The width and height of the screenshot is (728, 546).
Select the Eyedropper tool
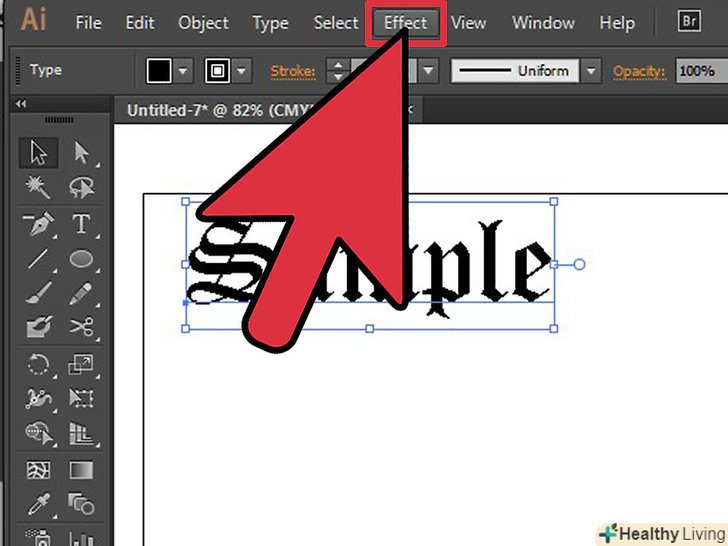39,504
